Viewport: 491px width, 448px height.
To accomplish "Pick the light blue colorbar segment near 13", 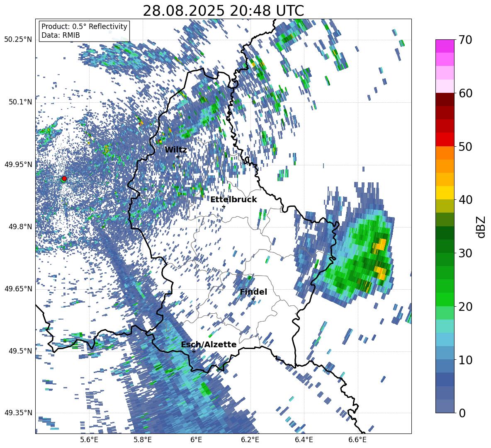I will coord(445,340).
